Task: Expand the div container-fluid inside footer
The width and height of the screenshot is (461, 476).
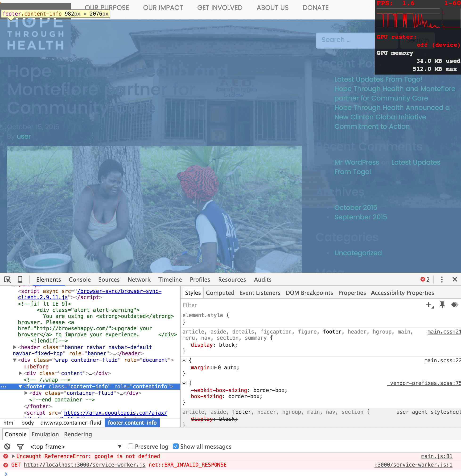Action: (26, 393)
